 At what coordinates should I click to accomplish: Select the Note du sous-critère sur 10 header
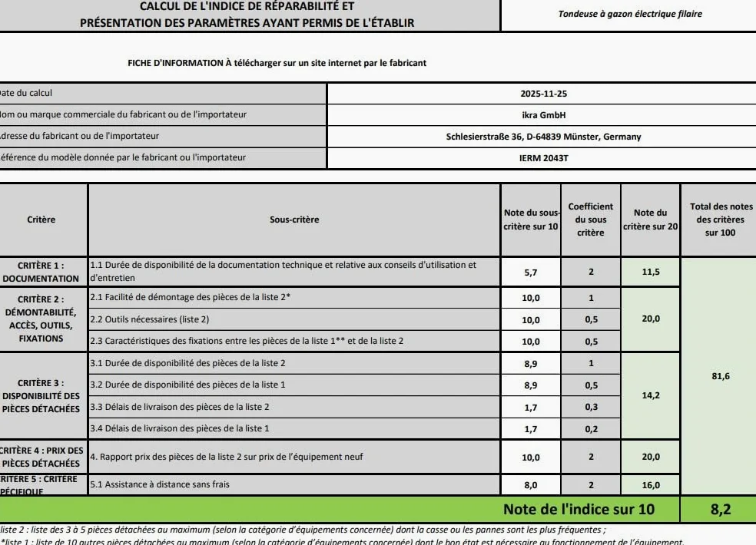coord(531,220)
